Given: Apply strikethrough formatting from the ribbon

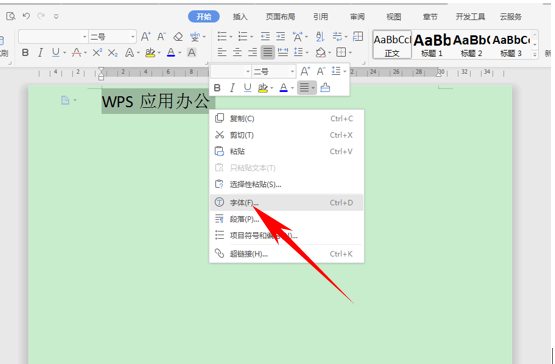Looking at the screenshot, I should pyautogui.click(x=76, y=53).
